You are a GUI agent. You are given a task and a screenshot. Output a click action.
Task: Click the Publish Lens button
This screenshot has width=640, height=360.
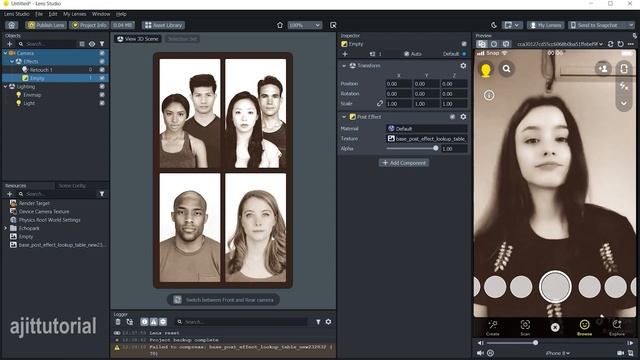click(x=46, y=25)
